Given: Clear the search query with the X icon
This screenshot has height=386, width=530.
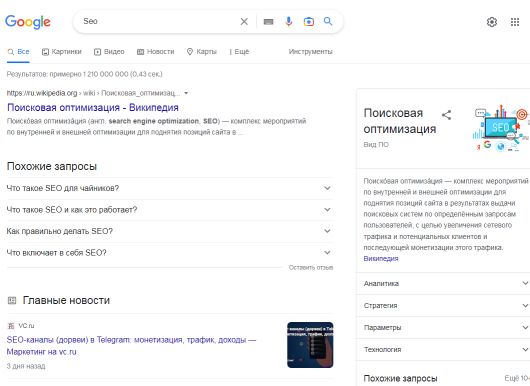Looking at the screenshot, I should (244, 22).
